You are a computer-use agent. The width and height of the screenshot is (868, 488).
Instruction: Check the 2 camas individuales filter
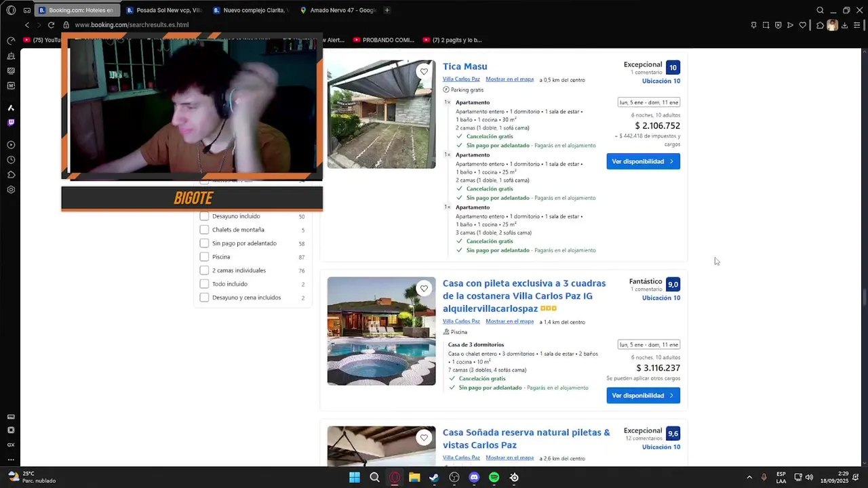coord(204,270)
